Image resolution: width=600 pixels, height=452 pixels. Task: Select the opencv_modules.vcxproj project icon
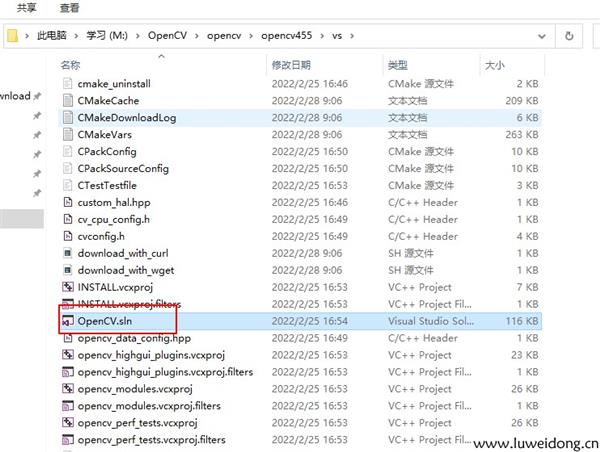(x=67, y=389)
